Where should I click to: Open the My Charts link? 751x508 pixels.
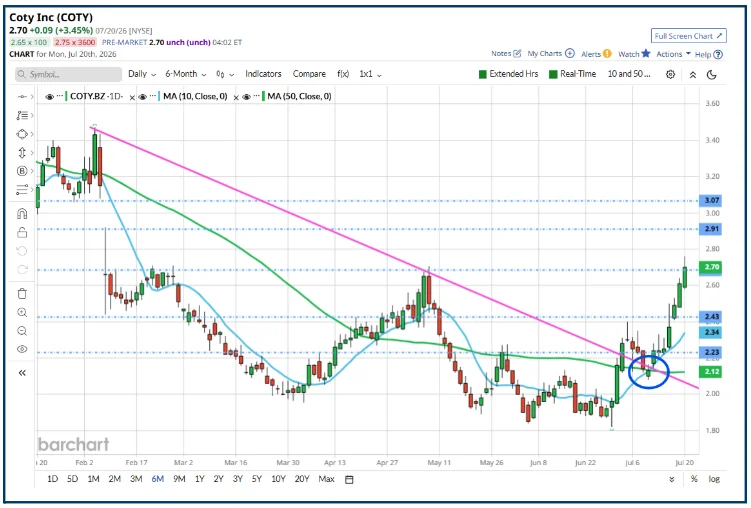tap(545, 54)
